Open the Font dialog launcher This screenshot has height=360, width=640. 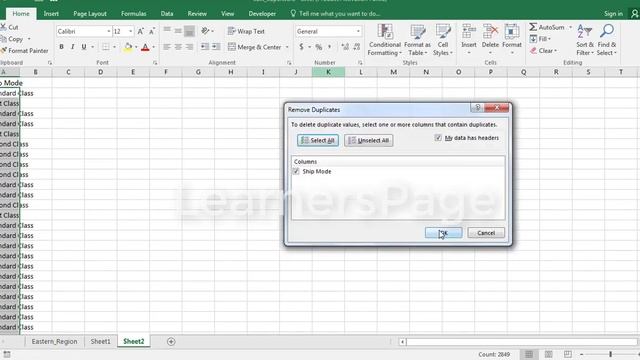coord(155,63)
